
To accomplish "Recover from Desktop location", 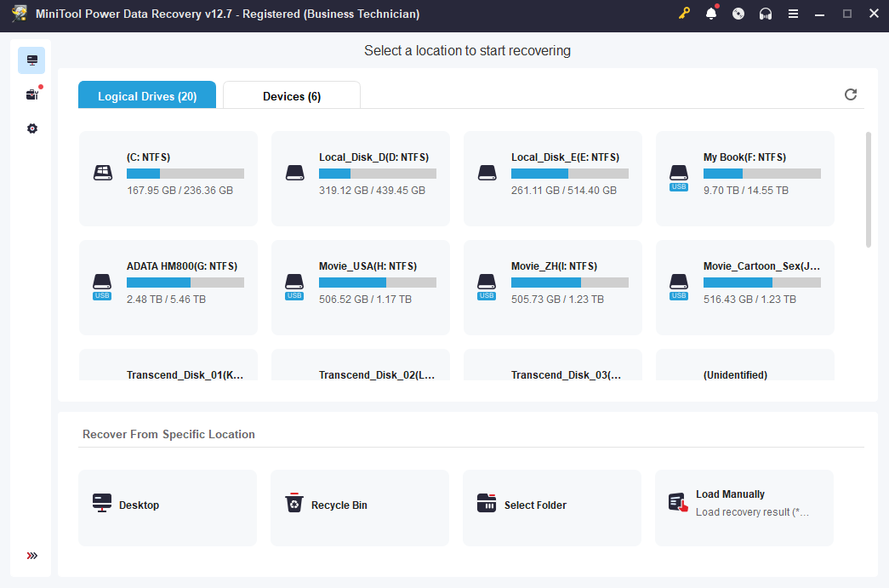I will point(168,507).
